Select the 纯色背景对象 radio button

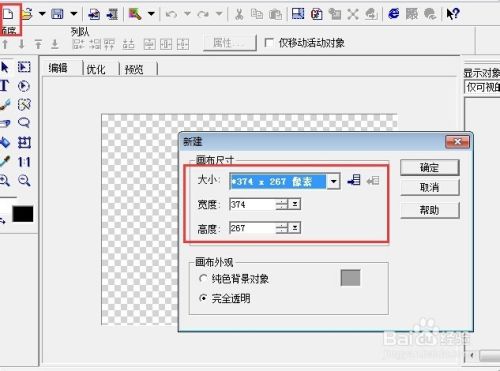(203, 278)
